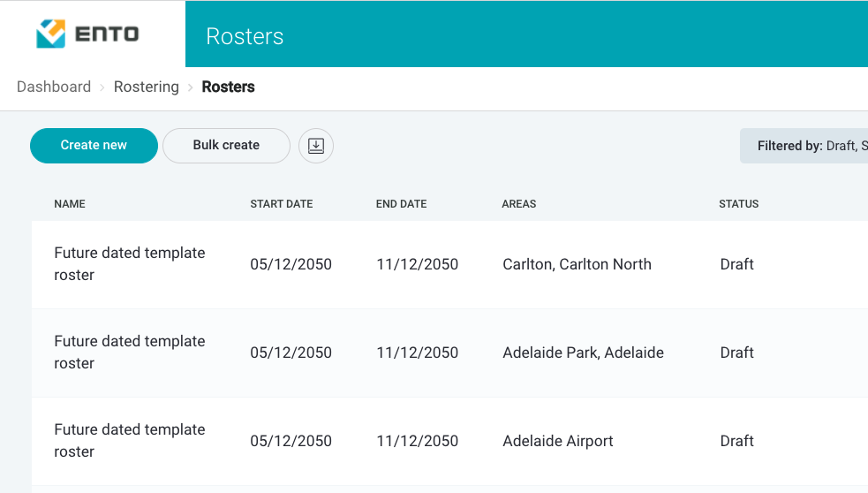
Task: Open the Adelaide Airport roster row
Action: click(x=449, y=441)
